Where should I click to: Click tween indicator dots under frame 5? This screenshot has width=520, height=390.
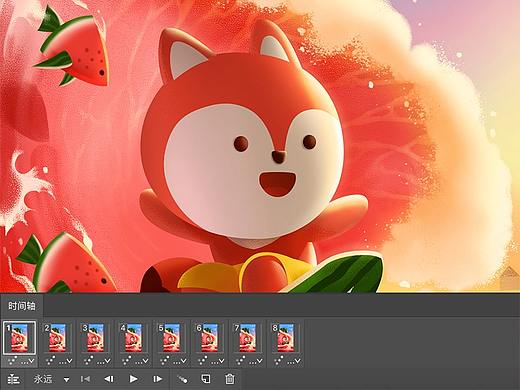coord(164,361)
